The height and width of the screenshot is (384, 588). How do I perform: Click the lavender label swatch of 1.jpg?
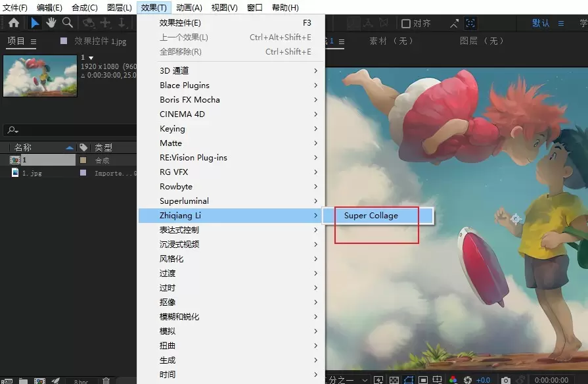(83, 173)
